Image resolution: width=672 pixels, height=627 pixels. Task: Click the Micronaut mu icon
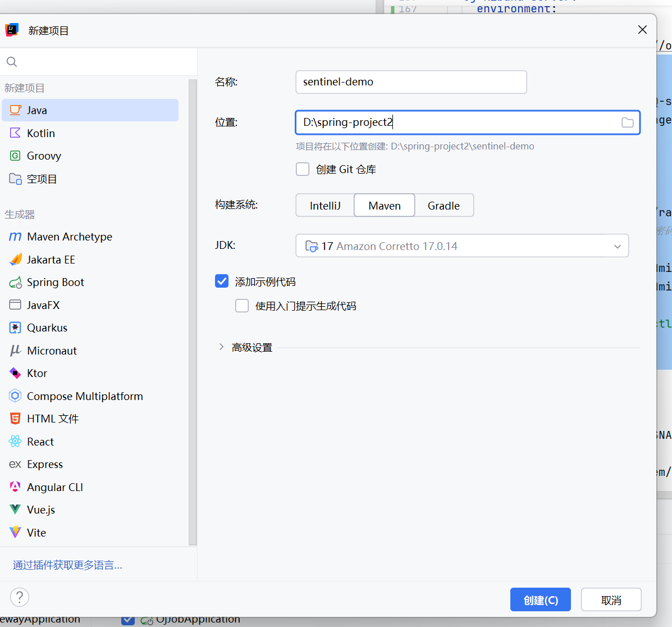pyautogui.click(x=15, y=351)
